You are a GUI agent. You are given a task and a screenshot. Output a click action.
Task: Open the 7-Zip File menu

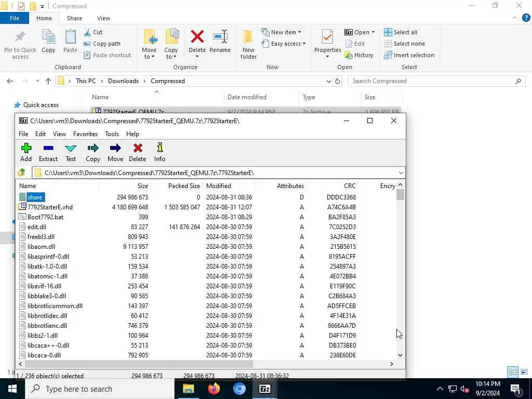(23, 134)
